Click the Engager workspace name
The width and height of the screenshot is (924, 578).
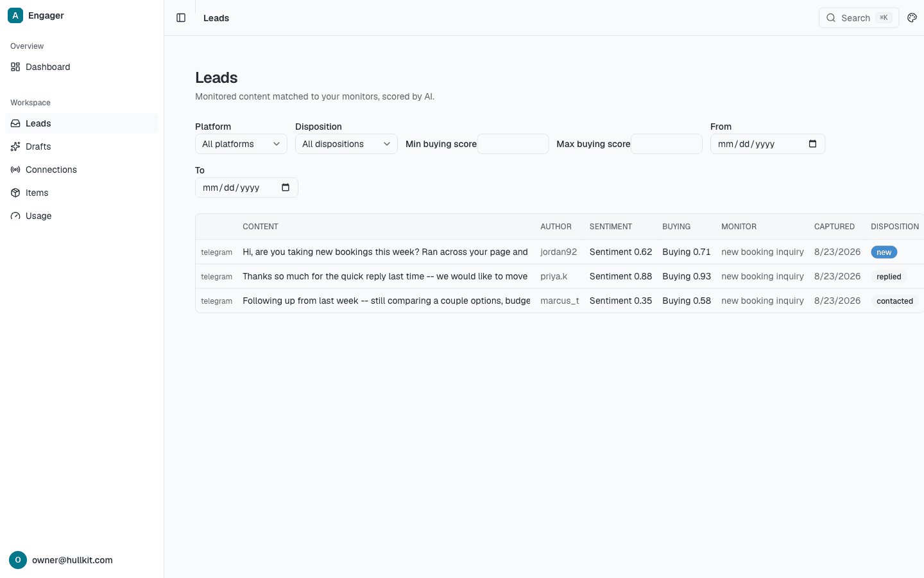point(46,15)
